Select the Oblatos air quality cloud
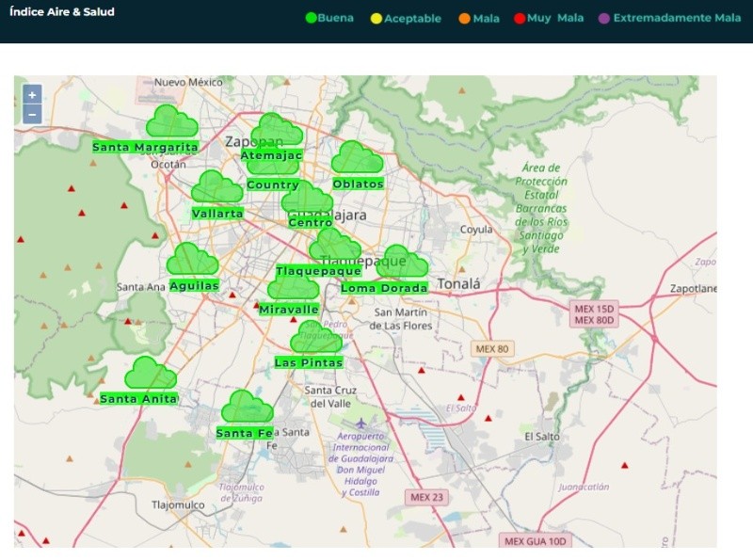This screenshot has height=560, width=753. [x=357, y=158]
